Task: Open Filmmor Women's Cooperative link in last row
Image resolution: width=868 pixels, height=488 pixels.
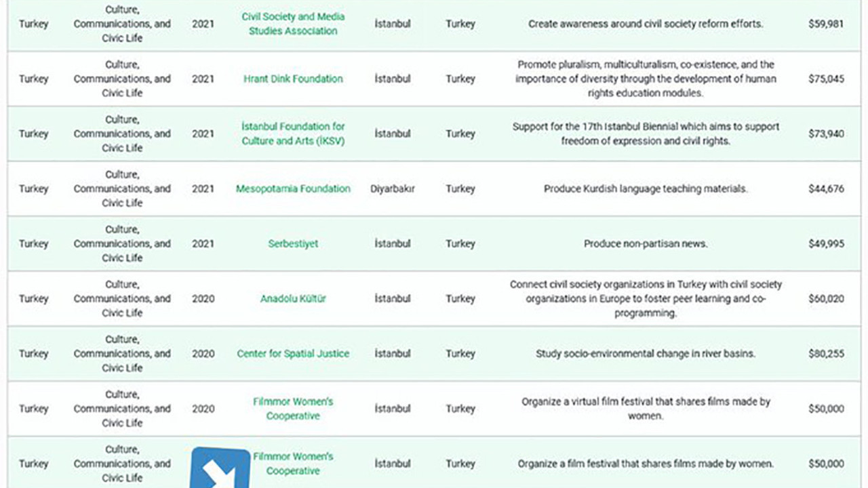Action: click(x=293, y=464)
